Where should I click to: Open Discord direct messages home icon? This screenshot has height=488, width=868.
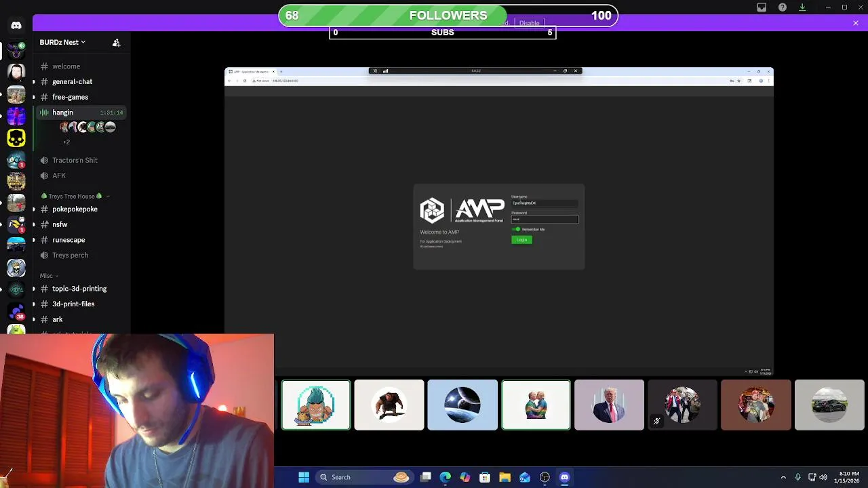(x=16, y=25)
